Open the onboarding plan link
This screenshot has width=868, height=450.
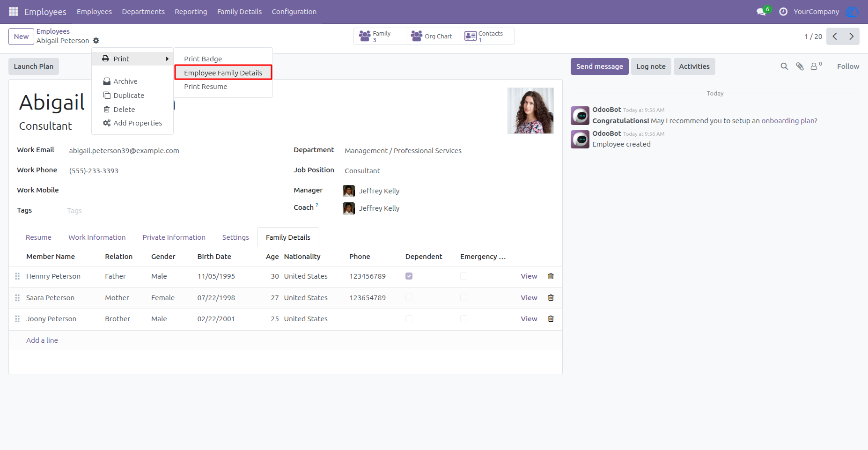pyautogui.click(x=789, y=121)
